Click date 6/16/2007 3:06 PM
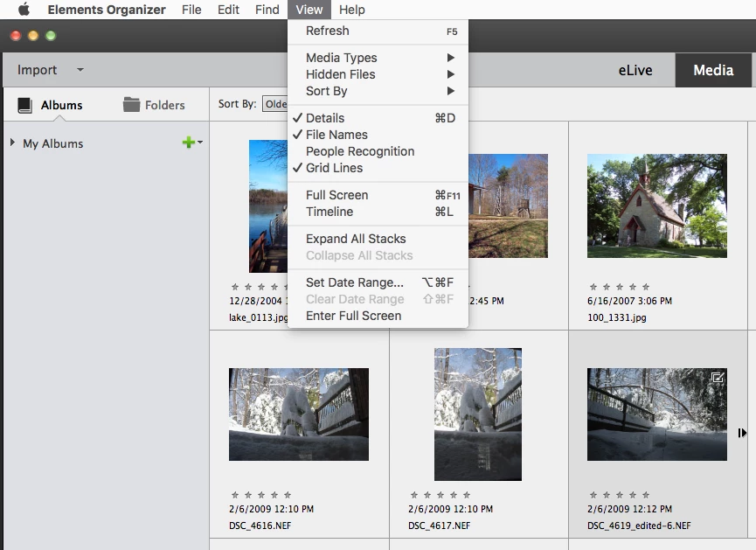756x550 pixels. pos(629,301)
